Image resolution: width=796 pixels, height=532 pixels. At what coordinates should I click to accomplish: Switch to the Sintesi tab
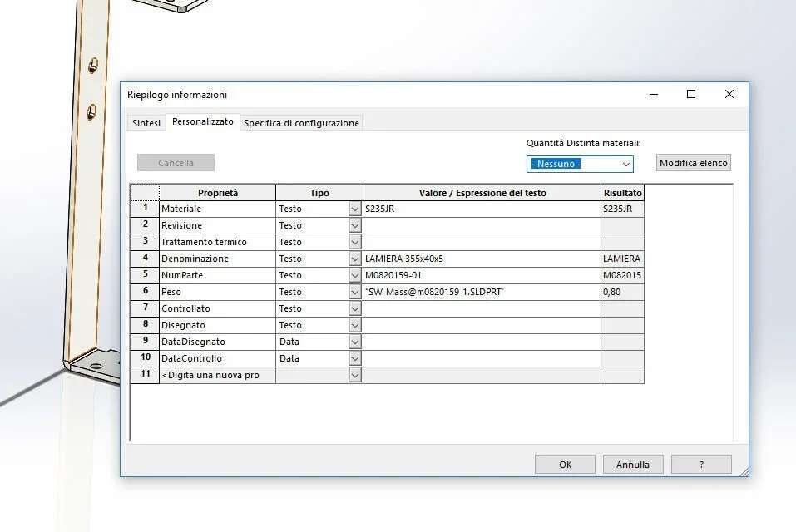[146, 123]
